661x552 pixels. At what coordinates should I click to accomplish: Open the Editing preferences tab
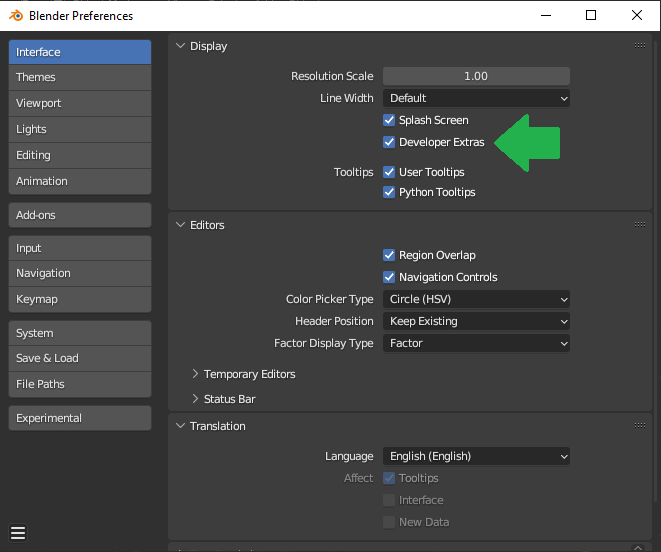tap(80, 156)
